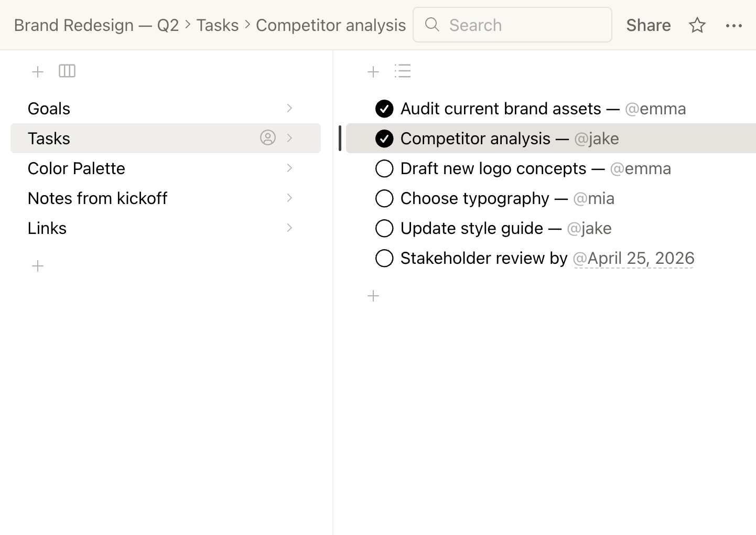Expand the Goals row chevron
Viewport: 756px width, 535px height.
coord(289,108)
